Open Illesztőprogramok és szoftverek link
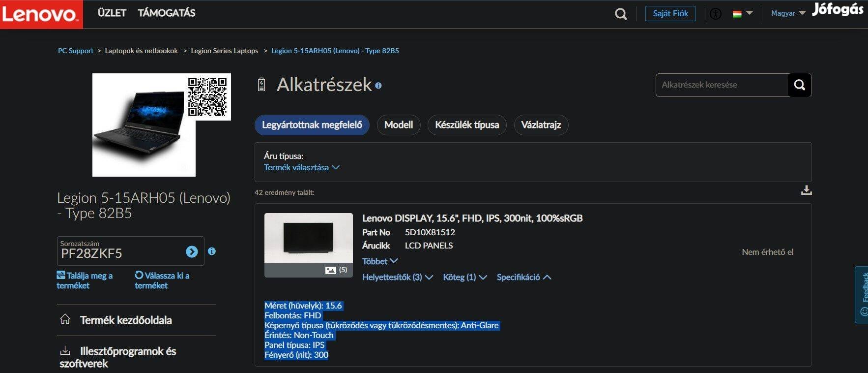868x373 pixels. pos(118,357)
